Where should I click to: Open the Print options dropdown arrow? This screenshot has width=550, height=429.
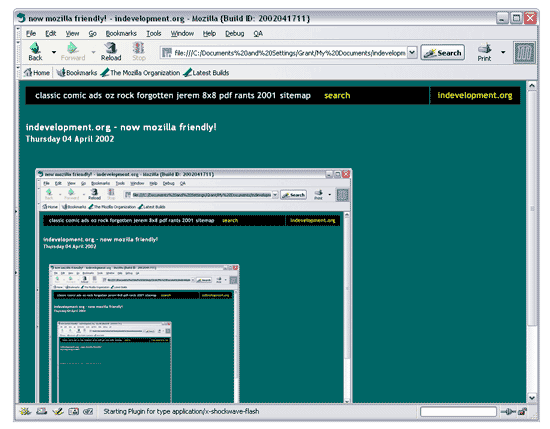503,52
